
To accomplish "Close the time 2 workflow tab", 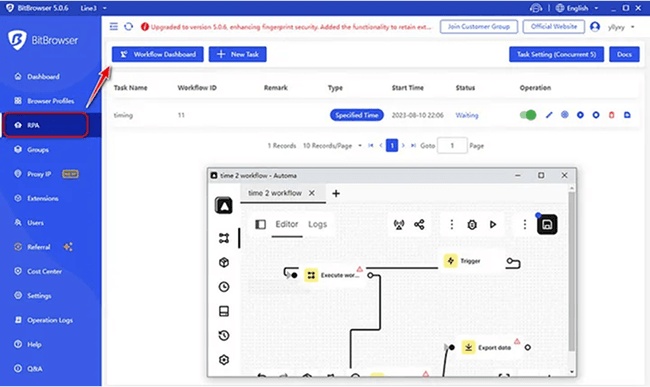I will click(312, 193).
